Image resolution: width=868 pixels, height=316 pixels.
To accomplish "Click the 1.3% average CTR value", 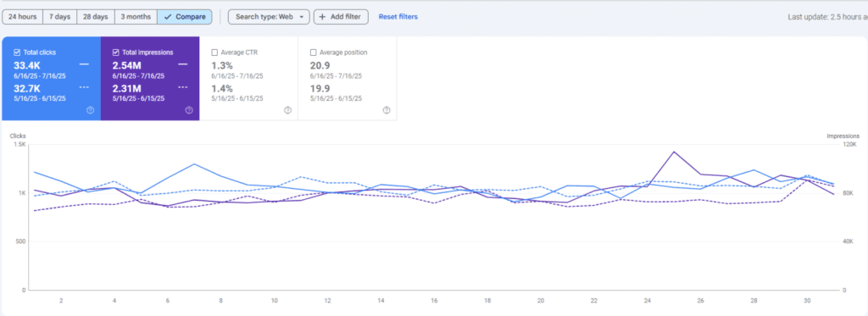I will (222, 65).
